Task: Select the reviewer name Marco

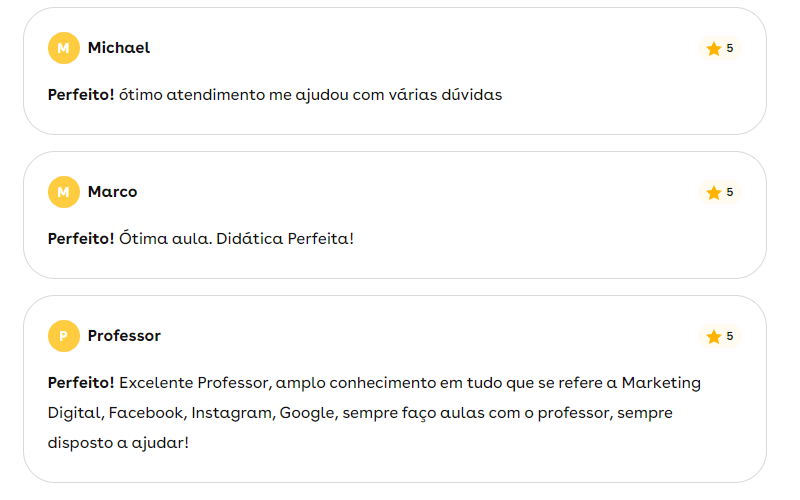Action: click(112, 192)
